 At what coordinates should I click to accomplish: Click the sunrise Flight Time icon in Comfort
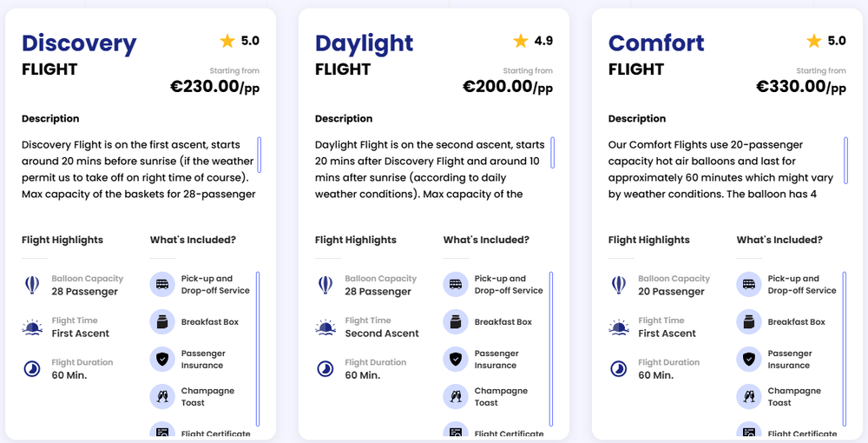(619, 327)
